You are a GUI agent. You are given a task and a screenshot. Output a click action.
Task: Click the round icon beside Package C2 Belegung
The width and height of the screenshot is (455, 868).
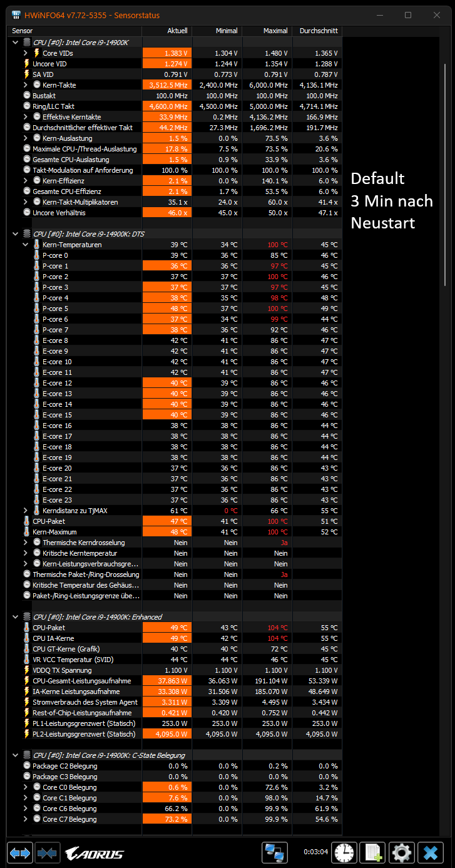click(x=26, y=766)
